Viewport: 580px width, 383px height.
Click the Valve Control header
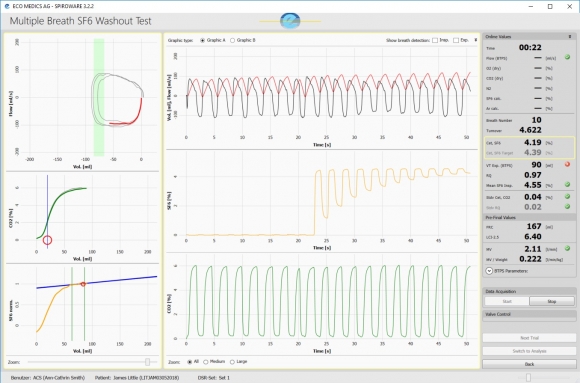[x=529, y=314]
